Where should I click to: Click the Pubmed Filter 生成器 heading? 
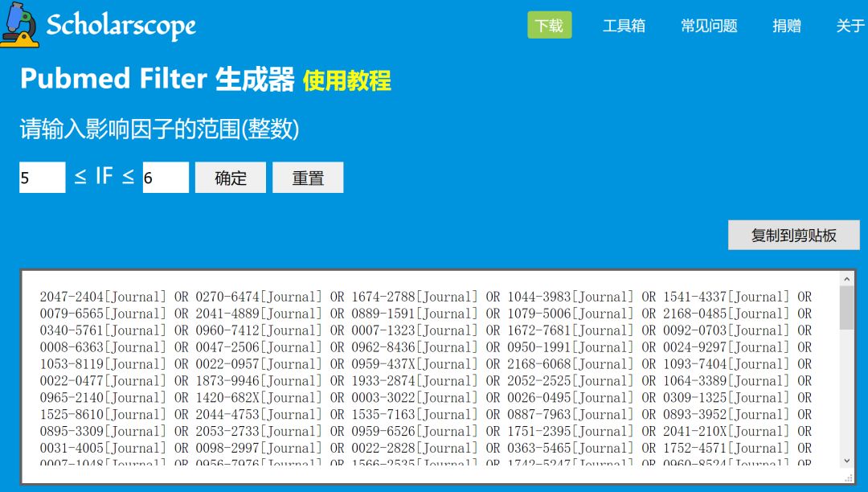coord(158,79)
